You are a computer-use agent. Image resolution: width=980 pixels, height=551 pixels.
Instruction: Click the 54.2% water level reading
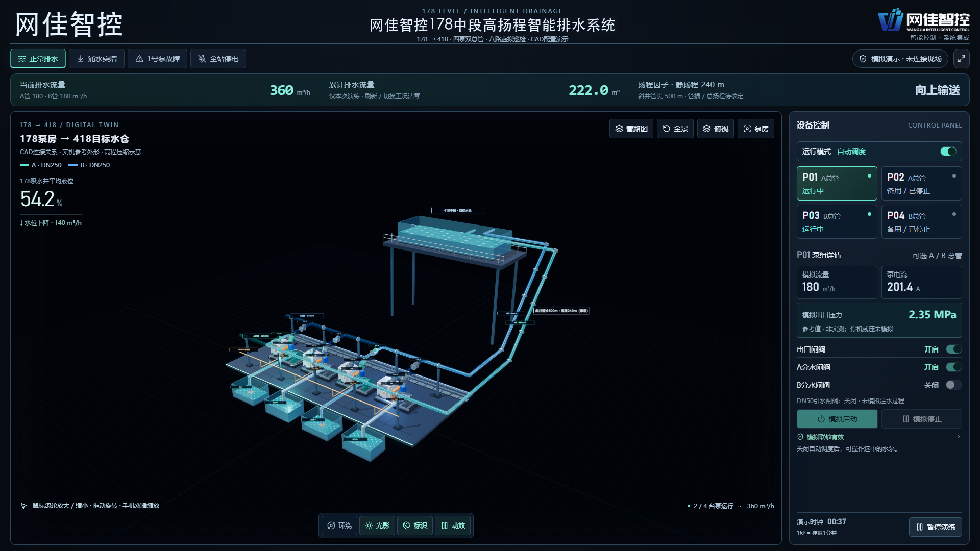[x=41, y=199]
